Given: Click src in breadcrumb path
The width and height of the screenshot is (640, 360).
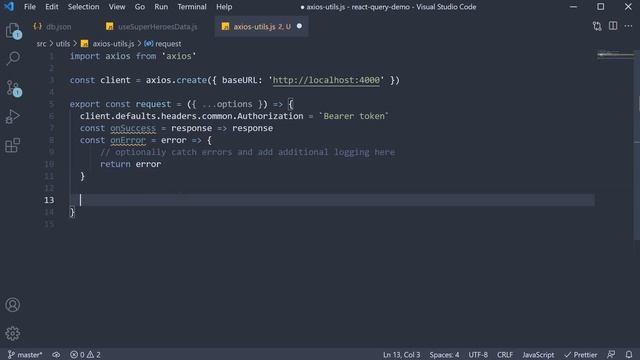Looking at the screenshot, I should pos(41,44).
